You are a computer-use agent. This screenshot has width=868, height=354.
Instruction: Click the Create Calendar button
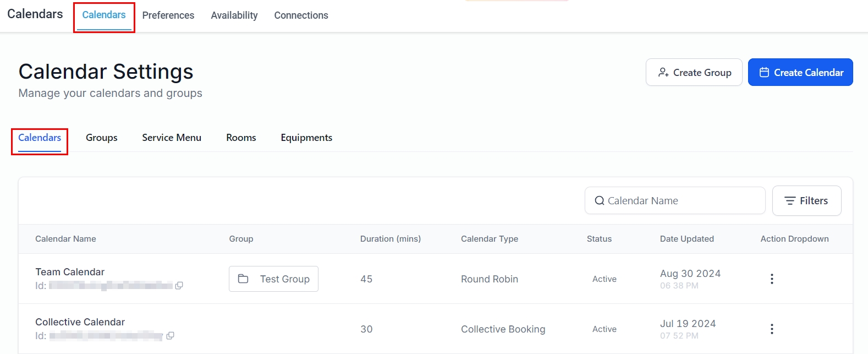point(800,73)
